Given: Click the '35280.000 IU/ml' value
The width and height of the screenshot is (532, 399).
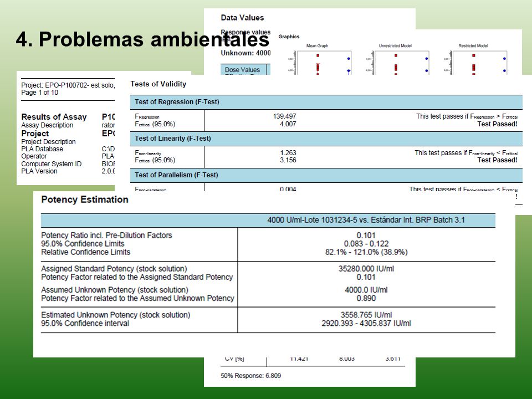Looking at the screenshot, I should 366,269.
